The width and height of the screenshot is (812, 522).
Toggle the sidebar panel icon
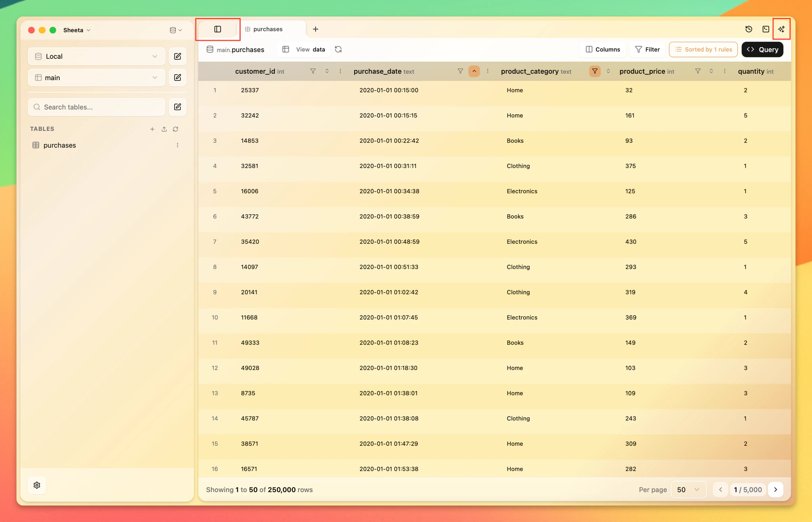[x=218, y=29]
